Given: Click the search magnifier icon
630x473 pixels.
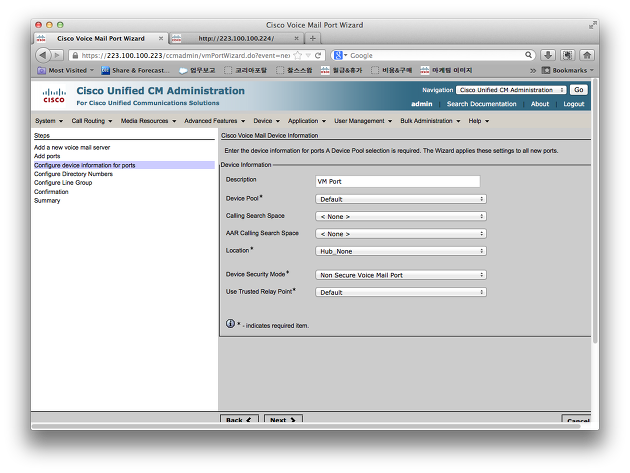Looking at the screenshot, I should pyautogui.click(x=528, y=55).
